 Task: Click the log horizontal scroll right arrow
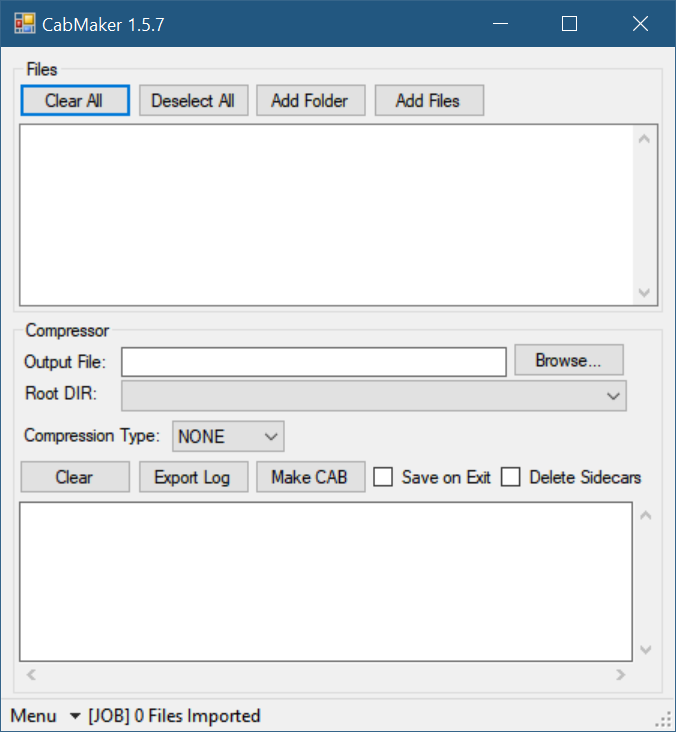(x=621, y=675)
